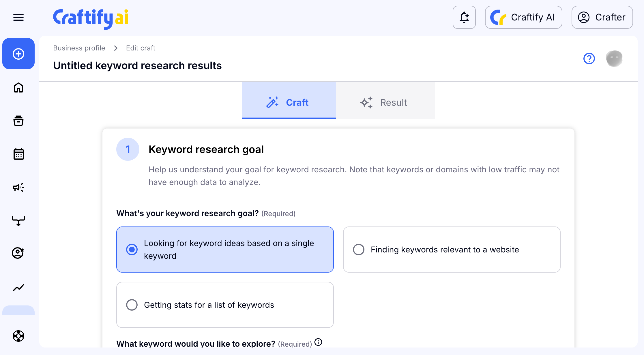Click the notification bell icon
This screenshot has height=355, width=644.
click(x=464, y=17)
